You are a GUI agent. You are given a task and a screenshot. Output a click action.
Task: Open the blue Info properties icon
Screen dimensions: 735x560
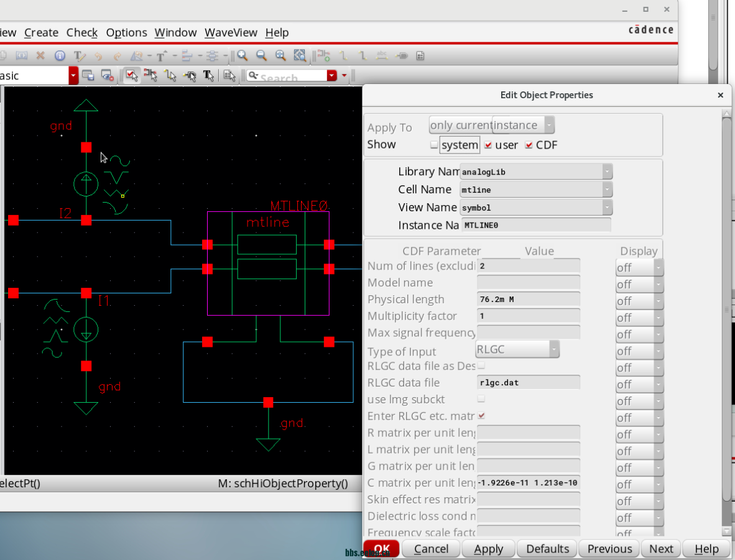[x=60, y=56]
